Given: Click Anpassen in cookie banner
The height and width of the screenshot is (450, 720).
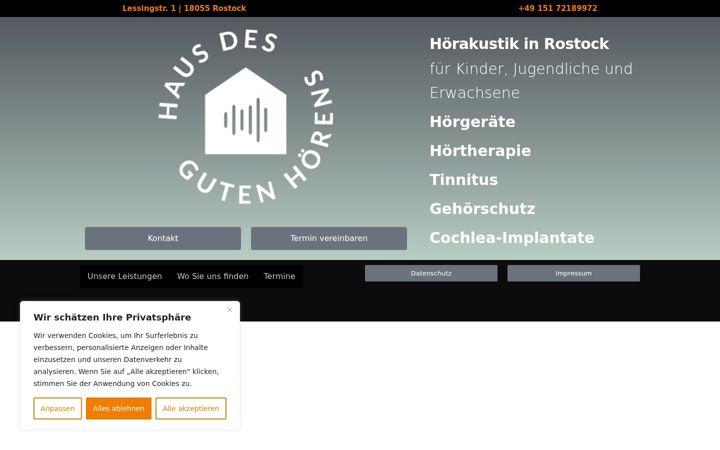Looking at the screenshot, I should [x=57, y=408].
